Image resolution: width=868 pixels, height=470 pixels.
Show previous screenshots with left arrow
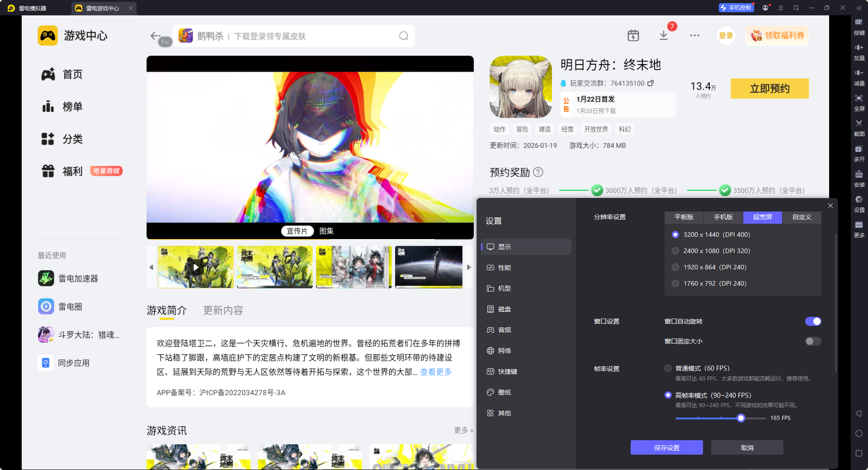[151, 267]
